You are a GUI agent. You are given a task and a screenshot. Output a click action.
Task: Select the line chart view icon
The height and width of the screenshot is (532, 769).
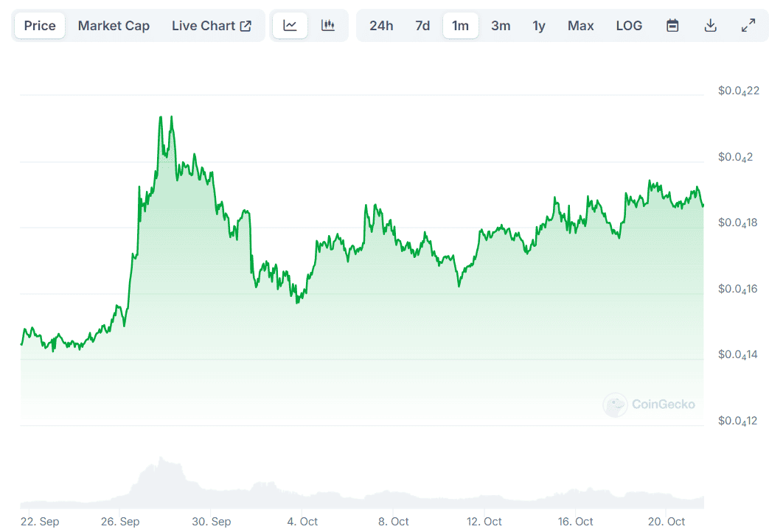coord(290,26)
